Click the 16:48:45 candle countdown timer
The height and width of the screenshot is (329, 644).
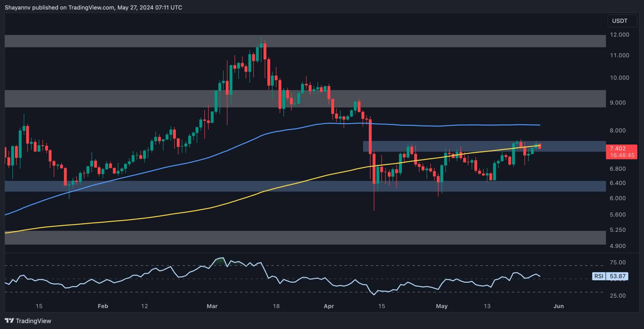coord(622,155)
